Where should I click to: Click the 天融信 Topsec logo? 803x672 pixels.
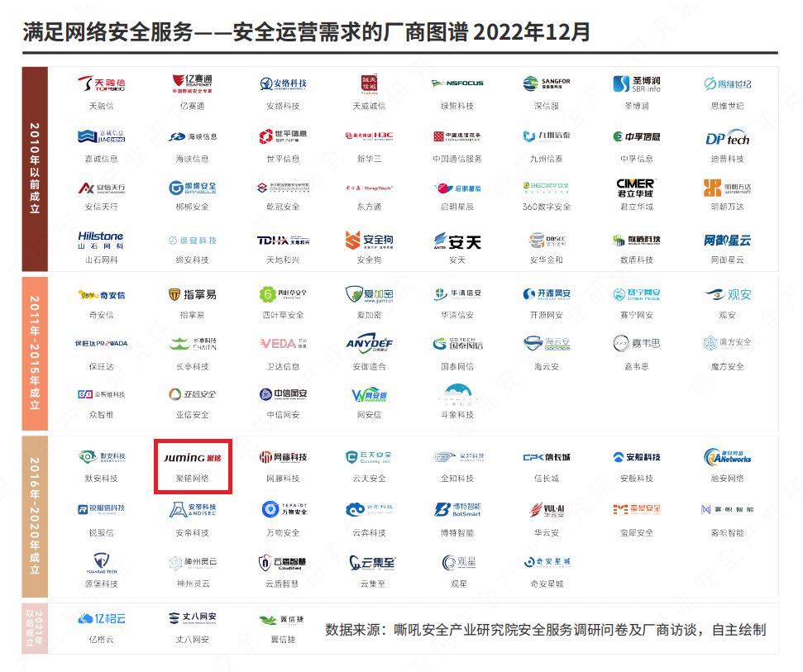(x=101, y=83)
